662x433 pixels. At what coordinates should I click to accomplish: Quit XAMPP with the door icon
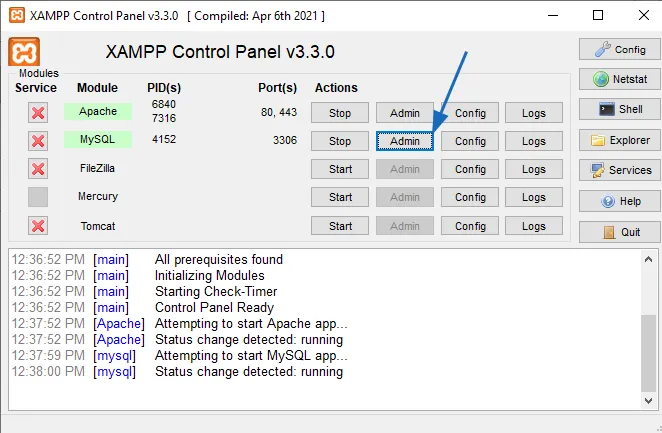(x=619, y=232)
